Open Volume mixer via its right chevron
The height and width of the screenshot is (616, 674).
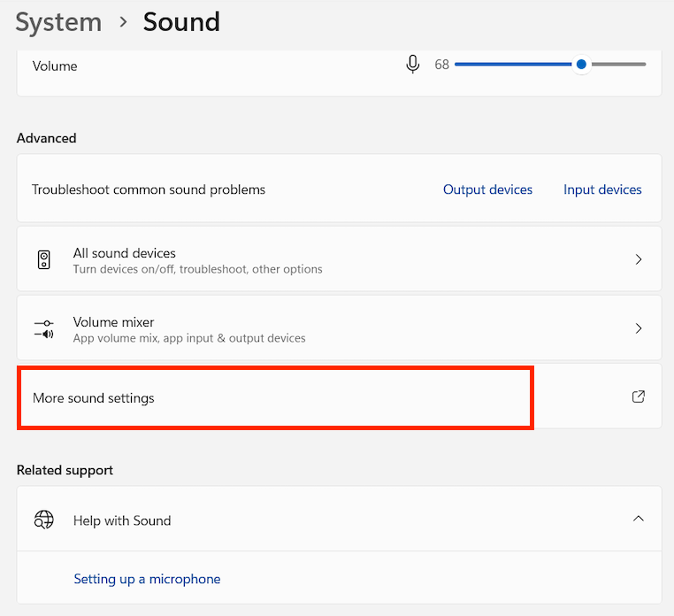[x=639, y=328]
